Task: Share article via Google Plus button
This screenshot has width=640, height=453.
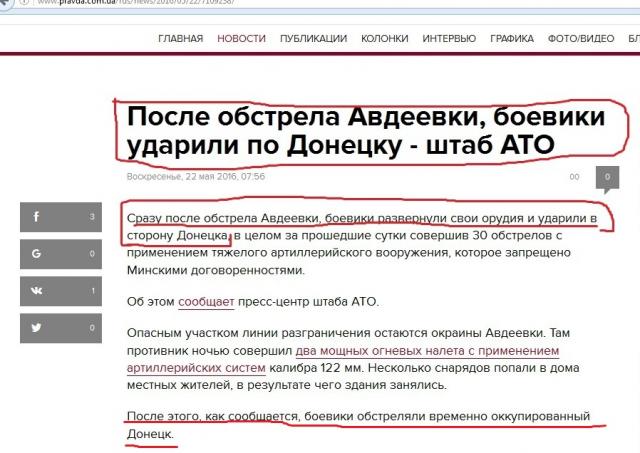Action: (x=61, y=254)
